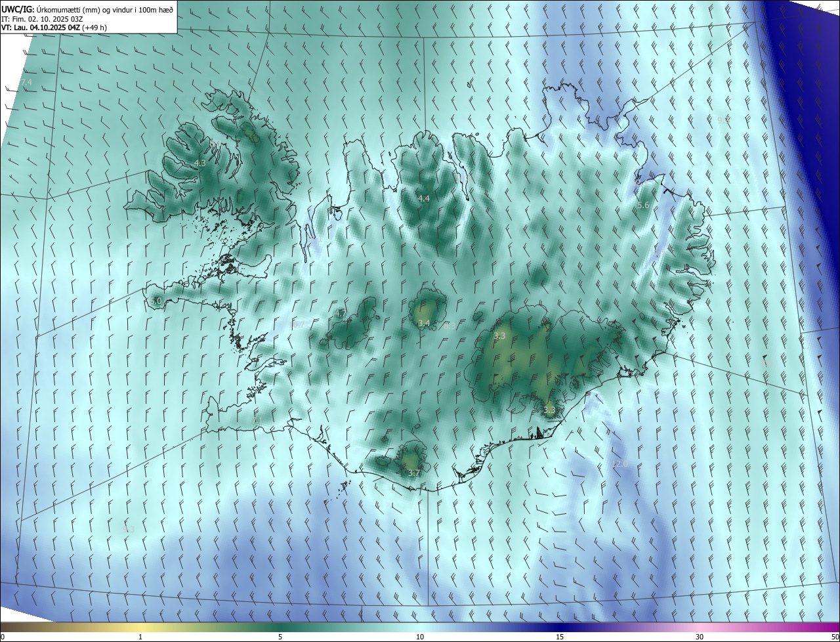Image resolution: width=840 pixels, height=642 pixels.
Task: Click the 4.3 value on the Westfjords
Action: click(x=200, y=163)
